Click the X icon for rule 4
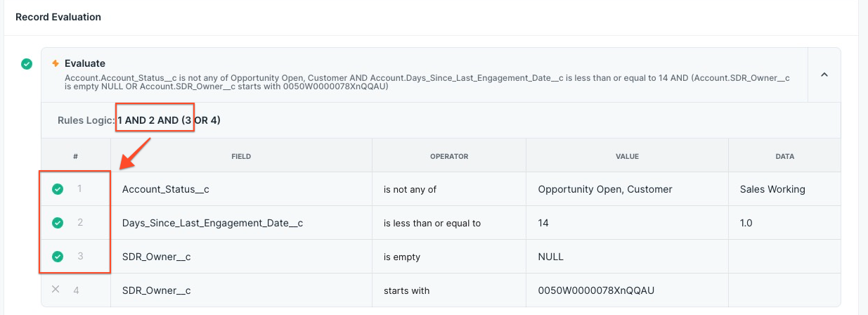868x315 pixels. coord(56,290)
